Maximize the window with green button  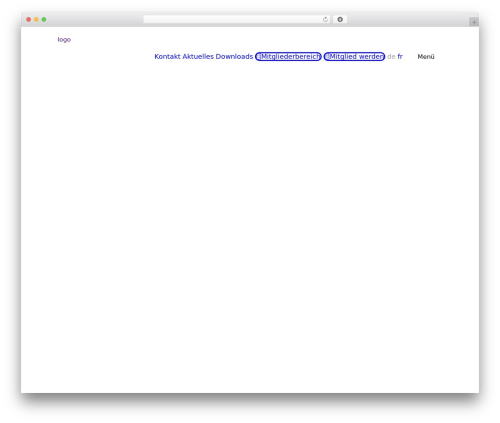44,20
